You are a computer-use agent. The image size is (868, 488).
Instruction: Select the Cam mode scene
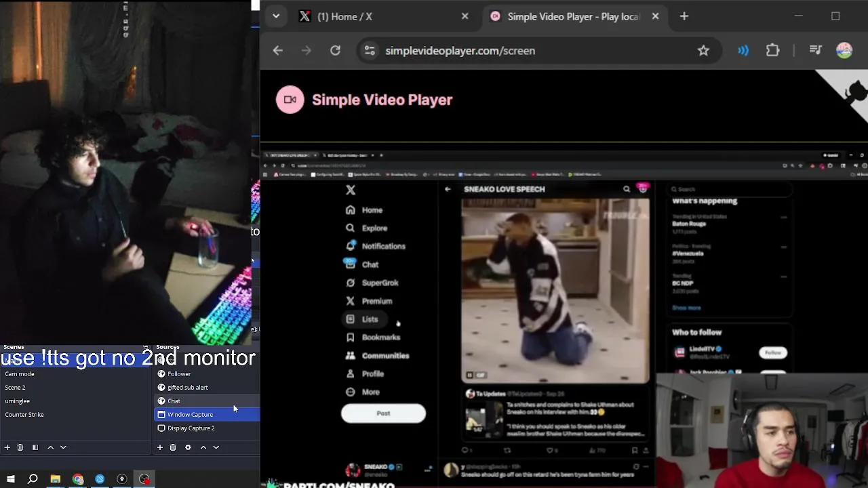click(x=75, y=374)
